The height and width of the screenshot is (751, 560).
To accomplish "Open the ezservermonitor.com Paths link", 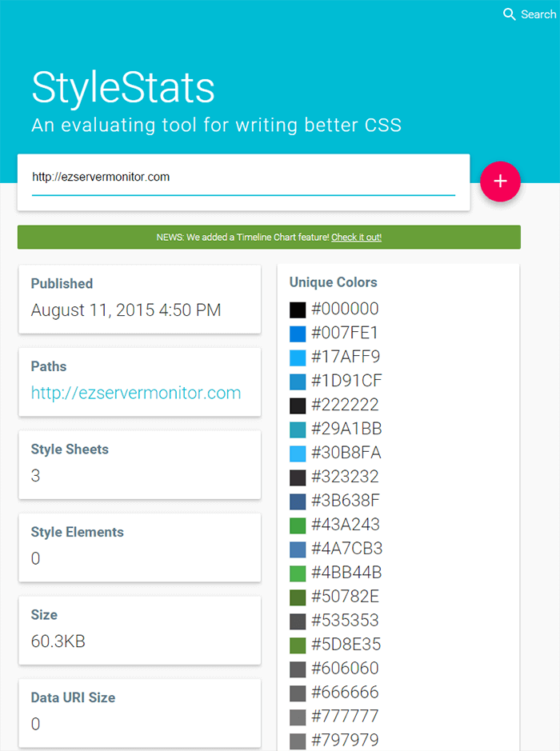I will point(136,393).
